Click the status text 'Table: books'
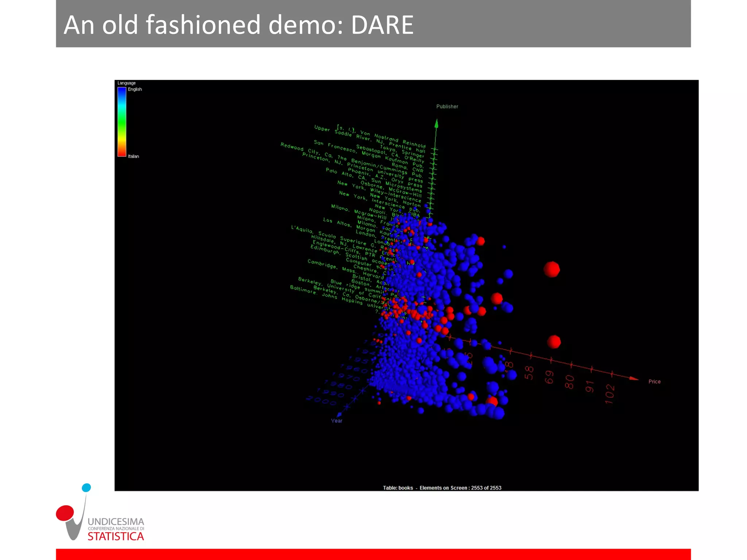This screenshot has width=747, height=560. click(398, 488)
